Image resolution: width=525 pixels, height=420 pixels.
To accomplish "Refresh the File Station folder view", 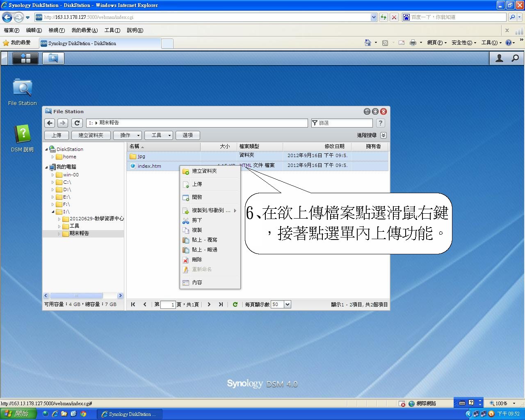I will 77,123.
